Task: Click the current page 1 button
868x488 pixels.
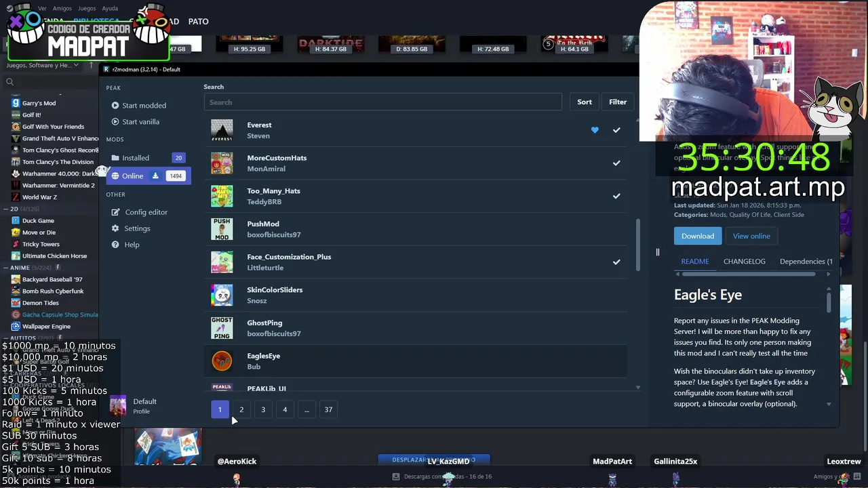Action: [220, 409]
